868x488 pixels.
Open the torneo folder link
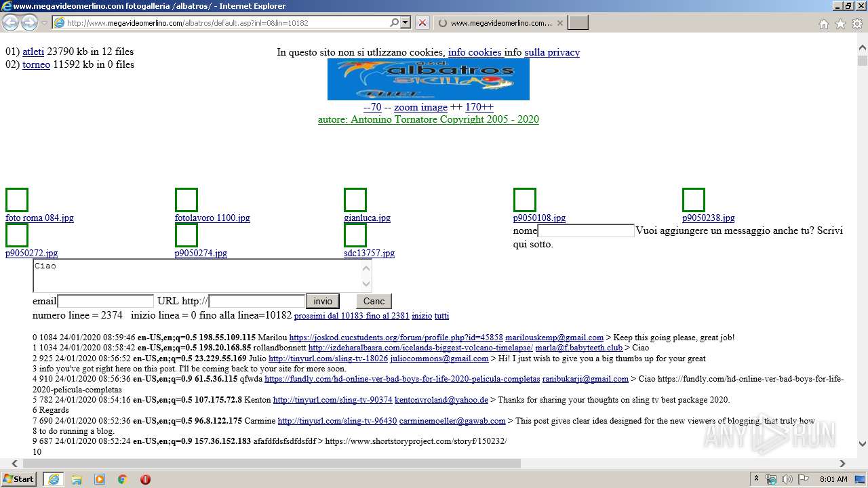[36, 64]
